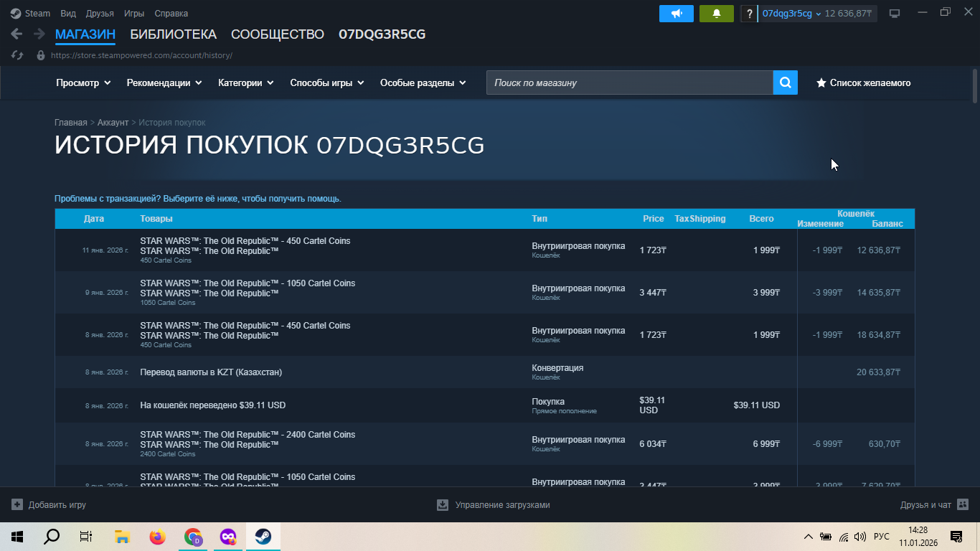The height and width of the screenshot is (551, 980).
Task: Open the Windows notification center
Action: tap(956, 536)
